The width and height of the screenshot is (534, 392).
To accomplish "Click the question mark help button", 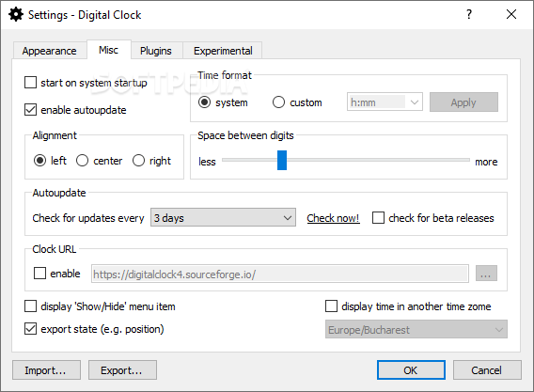I will click(469, 14).
